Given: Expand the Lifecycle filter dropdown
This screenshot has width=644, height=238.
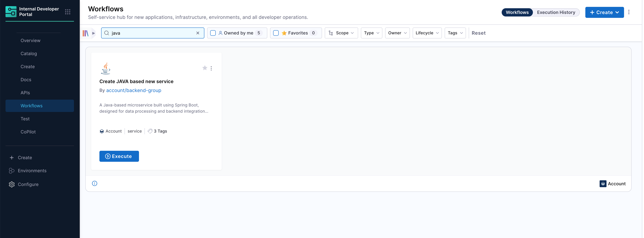Looking at the screenshot, I should 427,33.
